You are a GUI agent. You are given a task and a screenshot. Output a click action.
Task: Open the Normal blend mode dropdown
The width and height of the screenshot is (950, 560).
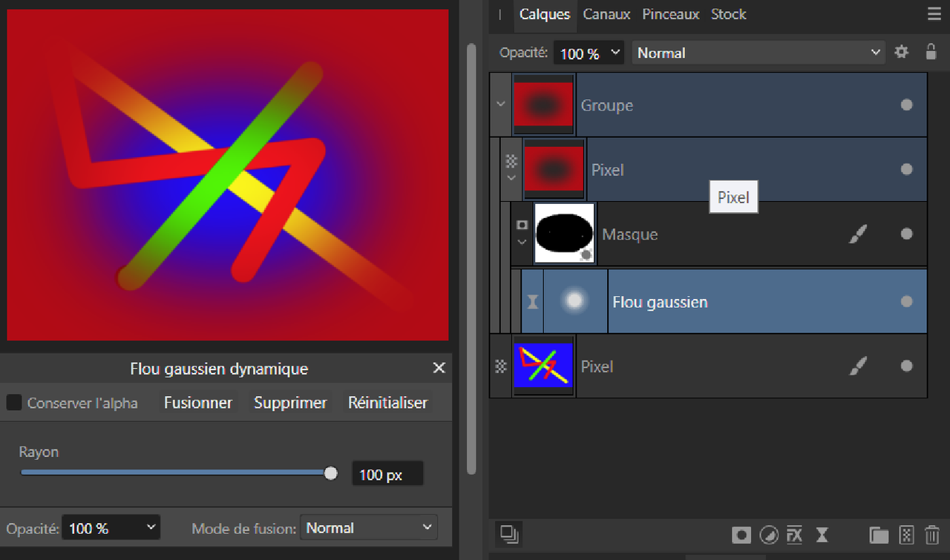(x=758, y=52)
